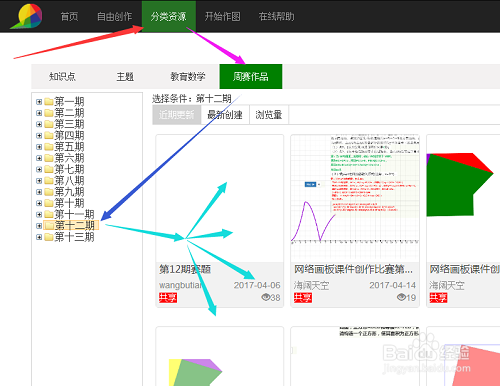Open the author wangbutian link

(x=181, y=285)
